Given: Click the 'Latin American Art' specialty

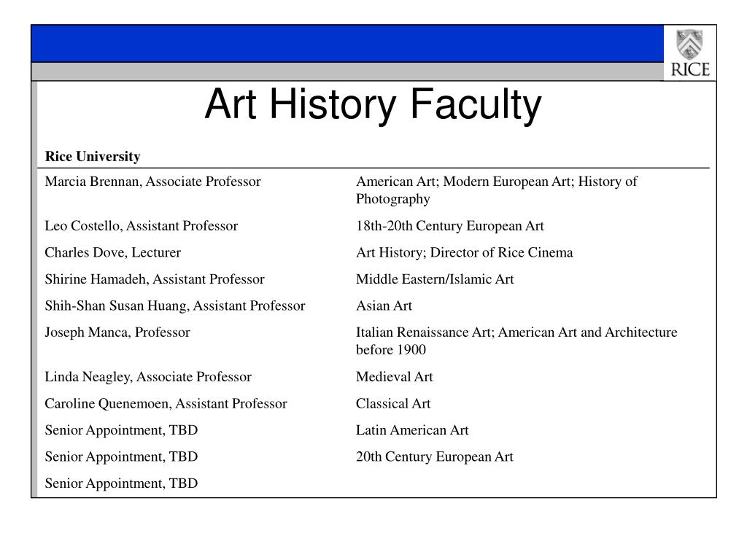Looking at the screenshot, I should pyautogui.click(x=412, y=430).
